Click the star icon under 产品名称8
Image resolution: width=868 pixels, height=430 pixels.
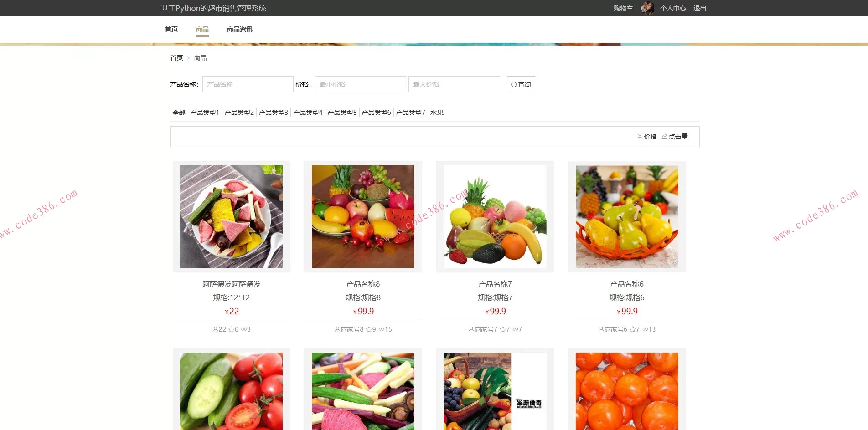[370, 329]
